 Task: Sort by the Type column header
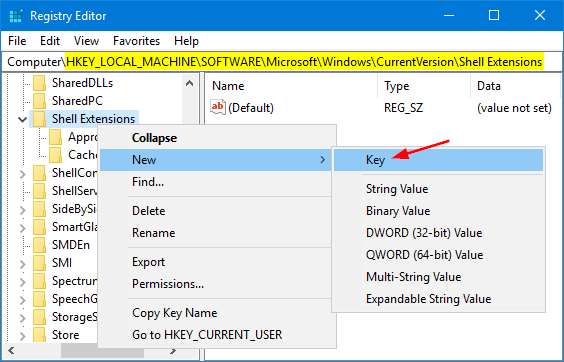pyautogui.click(x=424, y=86)
